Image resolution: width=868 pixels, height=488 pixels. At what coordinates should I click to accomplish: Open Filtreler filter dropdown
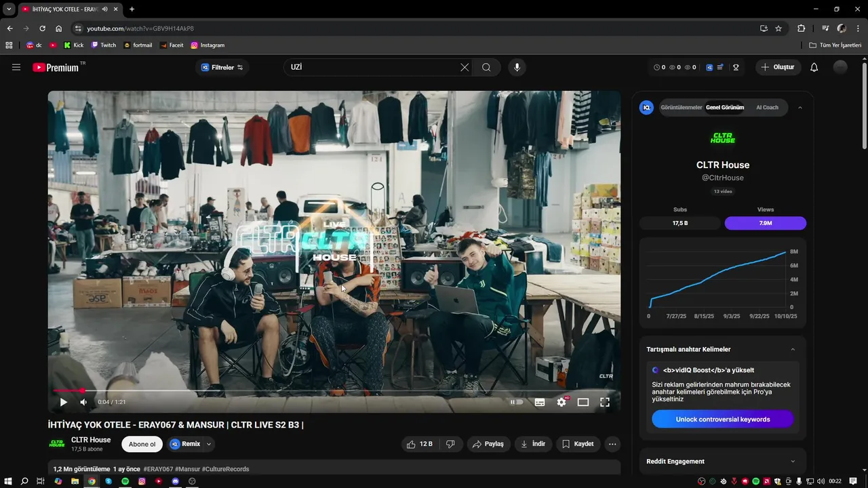point(222,67)
